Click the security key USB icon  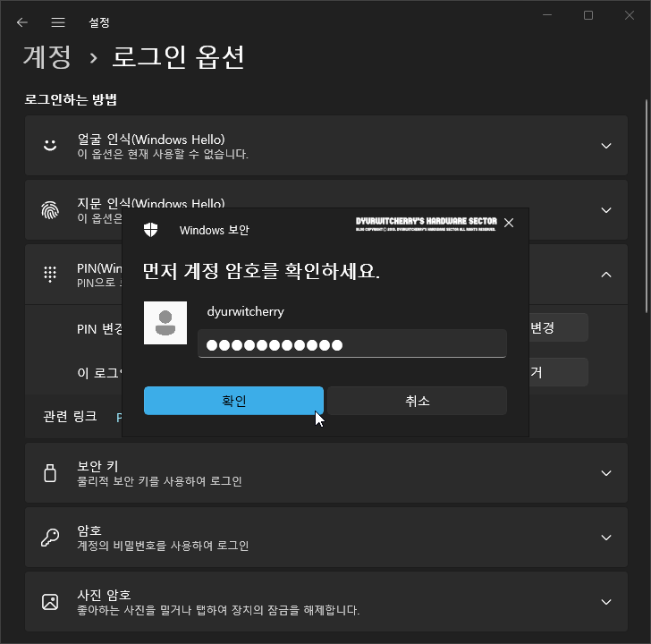tap(50, 473)
